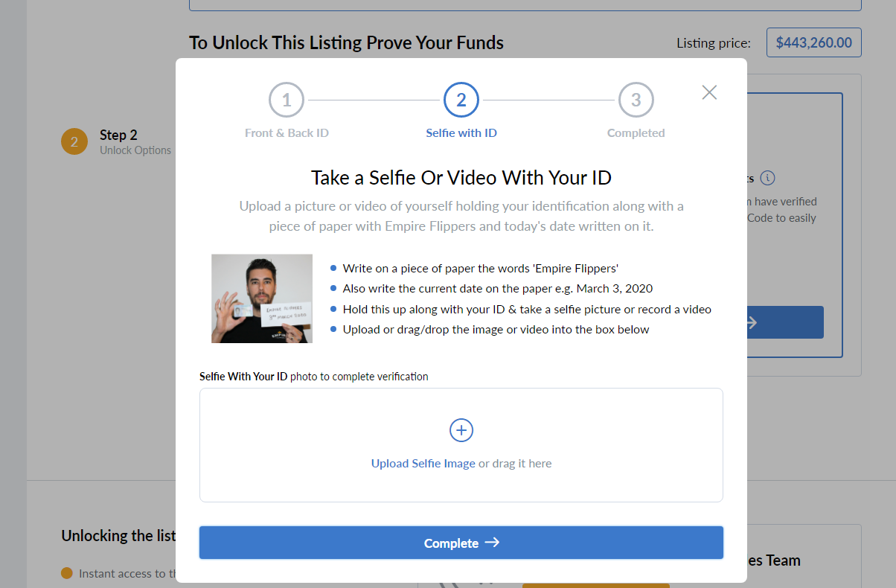Viewport: 896px width, 588px height.
Task: Click the example selfie photo
Action: (262, 298)
